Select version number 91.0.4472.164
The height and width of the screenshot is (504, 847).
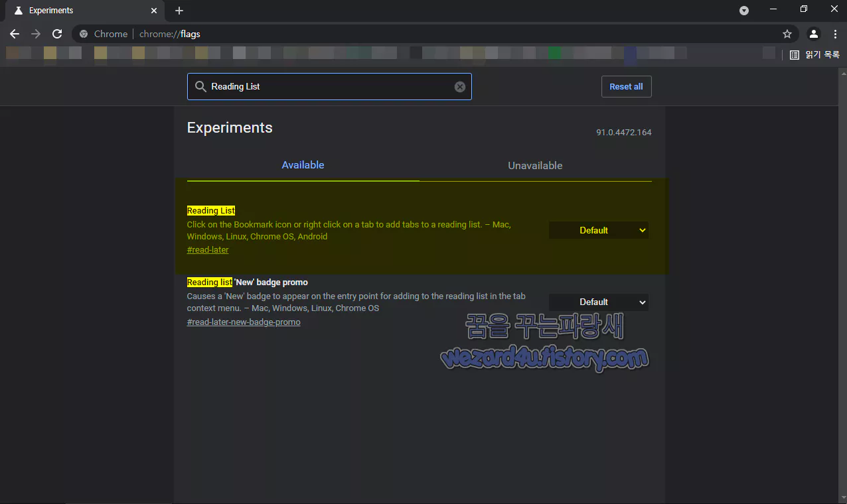(624, 133)
